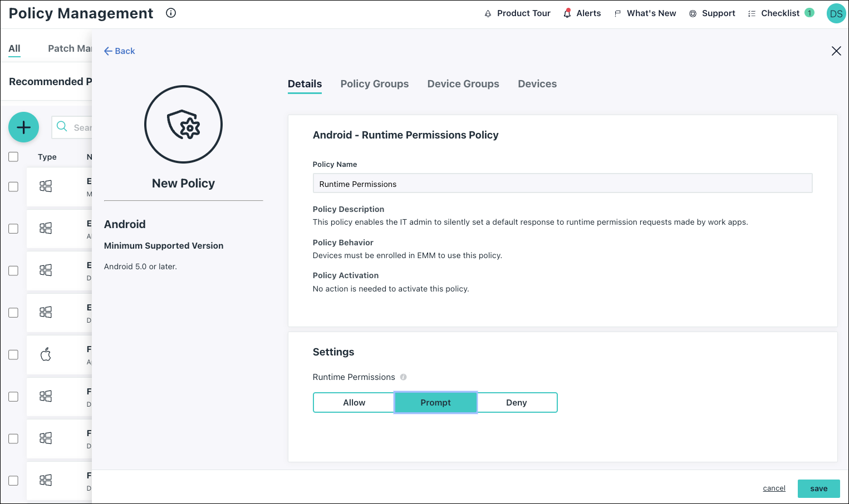The height and width of the screenshot is (504, 849).
Task: Click the Runtime Permissions info tooltip icon
Action: pos(404,377)
